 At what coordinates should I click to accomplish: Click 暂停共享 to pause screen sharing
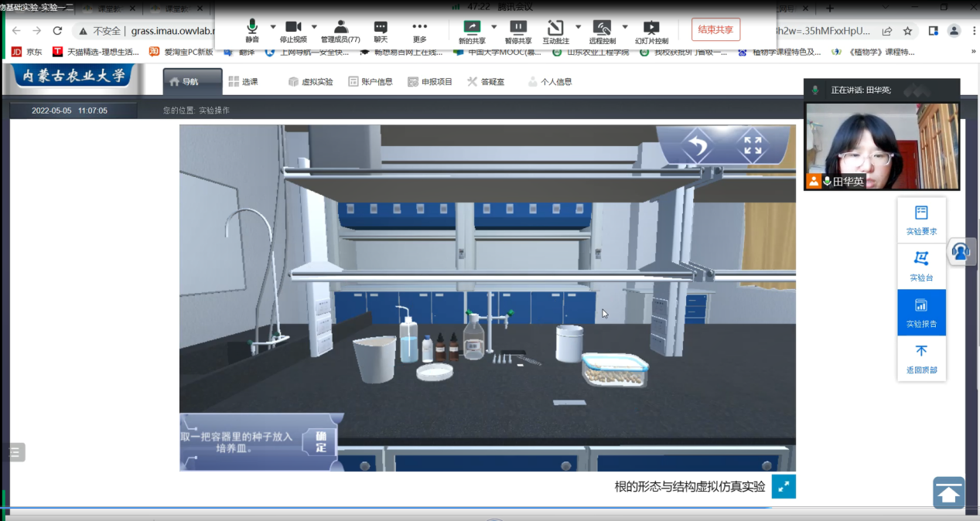pos(517,32)
